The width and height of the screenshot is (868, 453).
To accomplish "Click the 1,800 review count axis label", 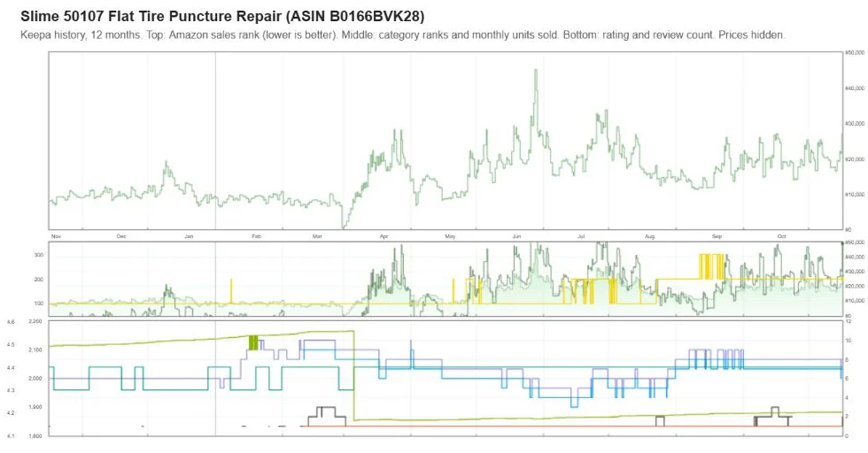I will [35, 436].
